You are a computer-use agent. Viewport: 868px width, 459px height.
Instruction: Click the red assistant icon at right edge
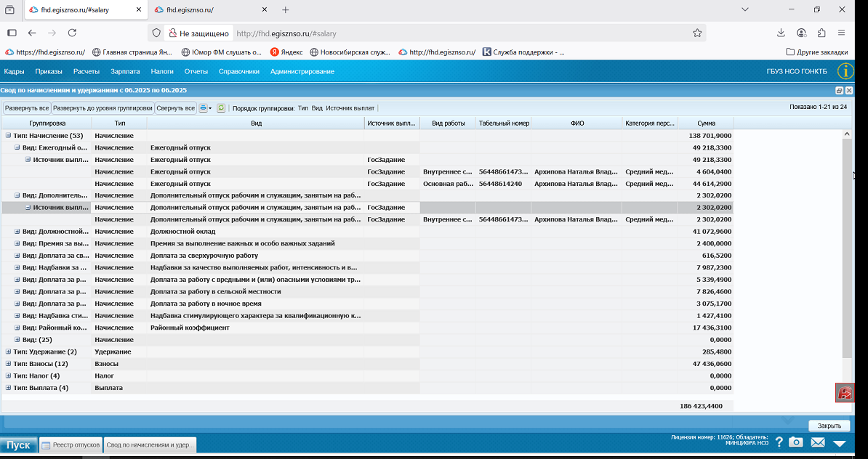pyautogui.click(x=845, y=393)
